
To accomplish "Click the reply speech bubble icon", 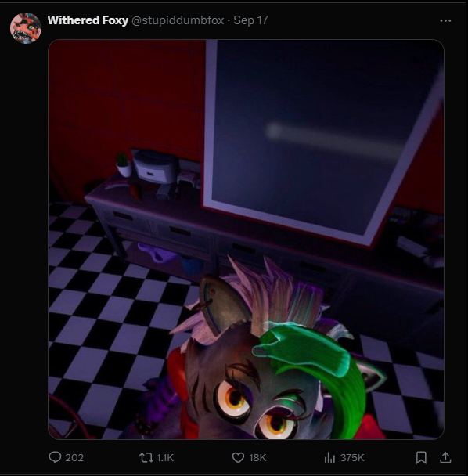I will pyautogui.click(x=55, y=457).
